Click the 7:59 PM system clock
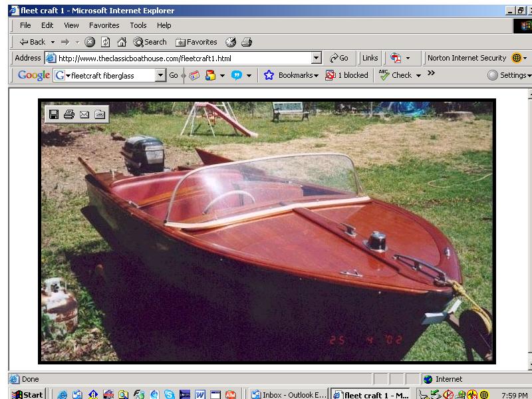 point(515,395)
